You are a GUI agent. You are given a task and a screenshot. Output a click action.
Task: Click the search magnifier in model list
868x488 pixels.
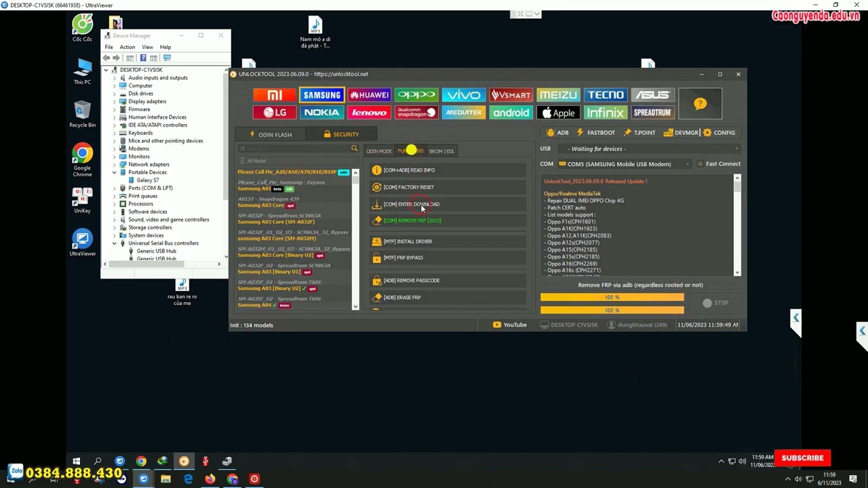tap(354, 148)
